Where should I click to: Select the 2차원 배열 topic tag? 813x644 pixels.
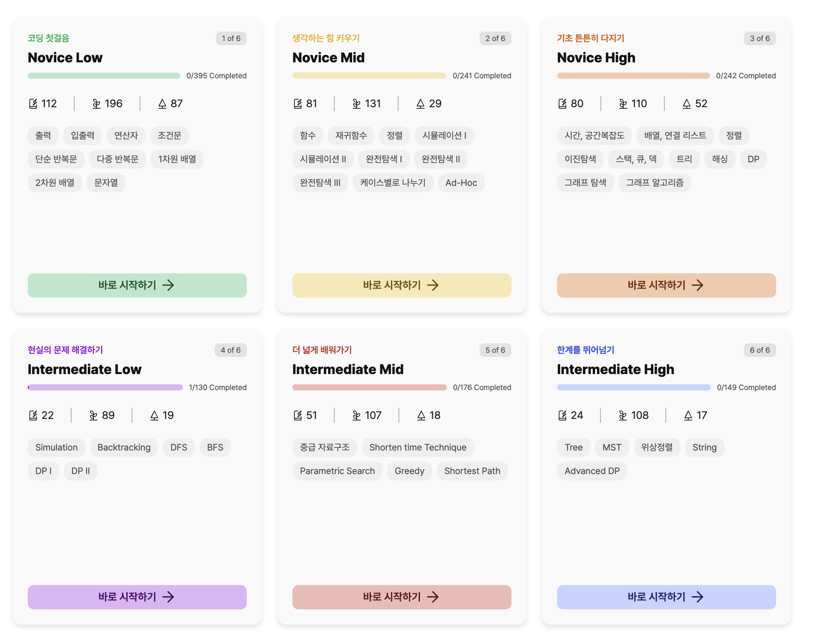tap(55, 183)
